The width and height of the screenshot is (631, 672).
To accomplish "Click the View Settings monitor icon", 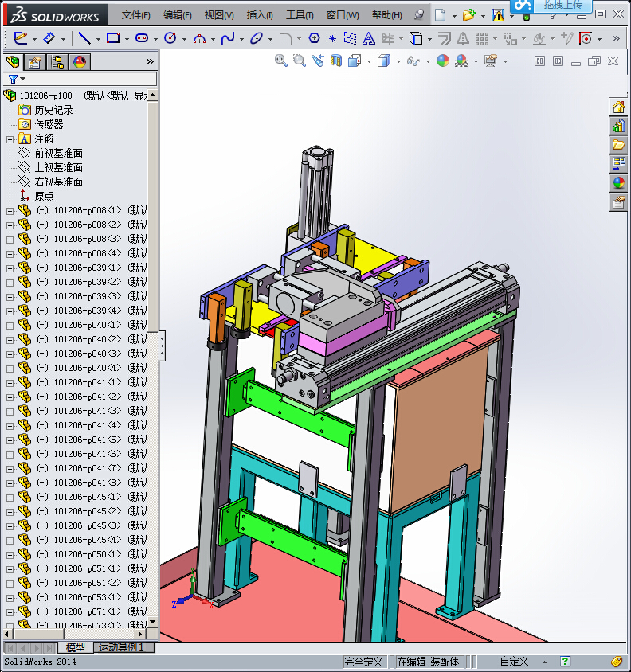I will [x=491, y=61].
